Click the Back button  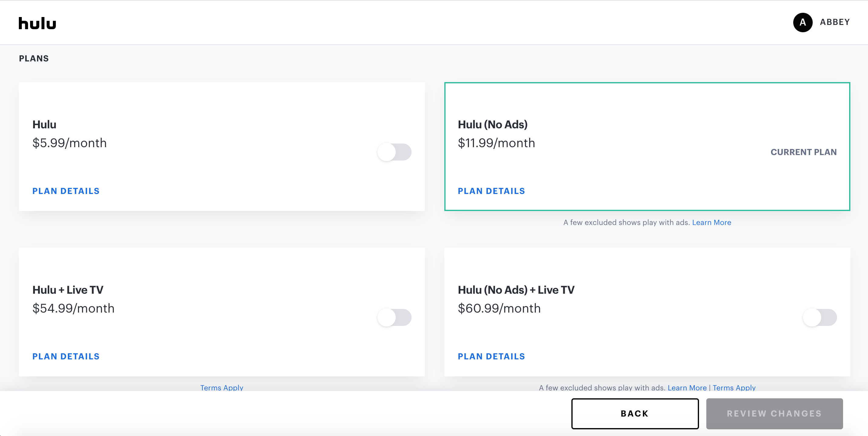click(x=635, y=414)
